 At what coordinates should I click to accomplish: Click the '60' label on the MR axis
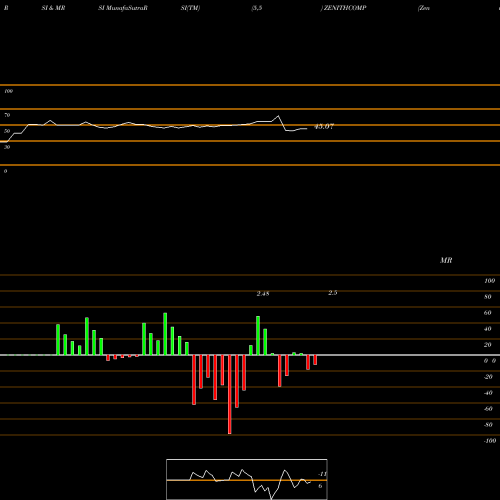(x=488, y=313)
